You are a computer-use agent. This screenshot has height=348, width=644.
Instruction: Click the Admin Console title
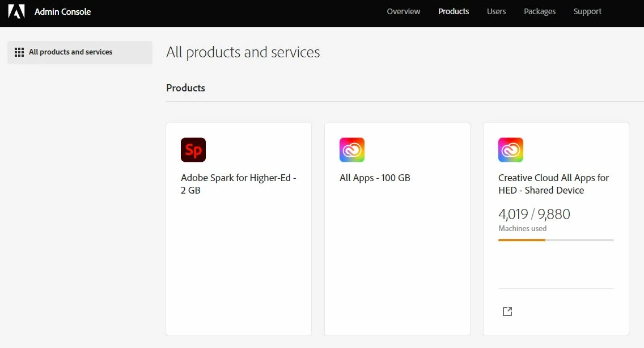click(62, 11)
